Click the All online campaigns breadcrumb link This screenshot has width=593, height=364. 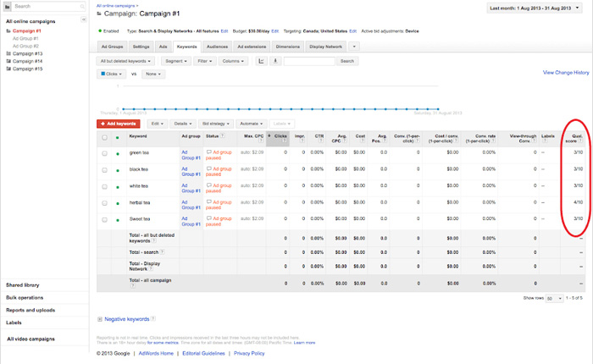(x=116, y=6)
